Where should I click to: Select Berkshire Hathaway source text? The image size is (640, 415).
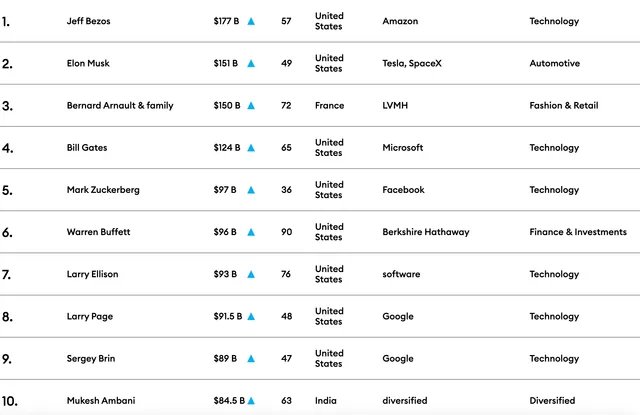pyautogui.click(x=426, y=232)
